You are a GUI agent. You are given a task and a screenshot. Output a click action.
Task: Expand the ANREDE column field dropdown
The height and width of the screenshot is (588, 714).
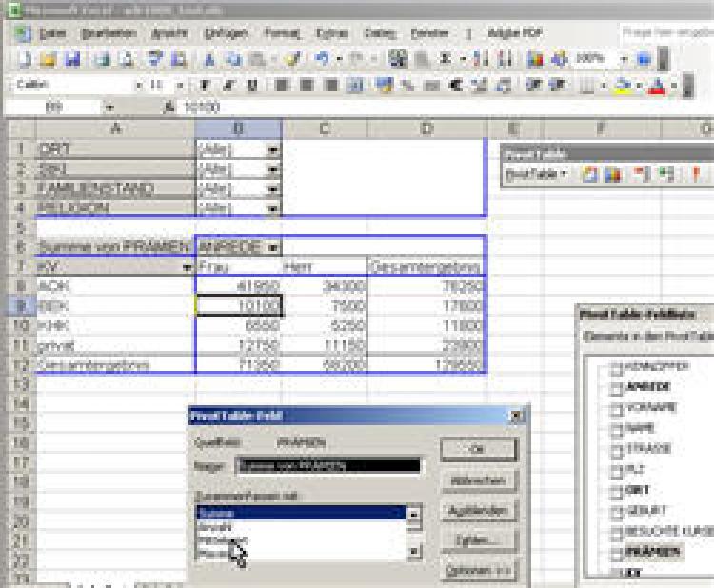click(x=274, y=247)
